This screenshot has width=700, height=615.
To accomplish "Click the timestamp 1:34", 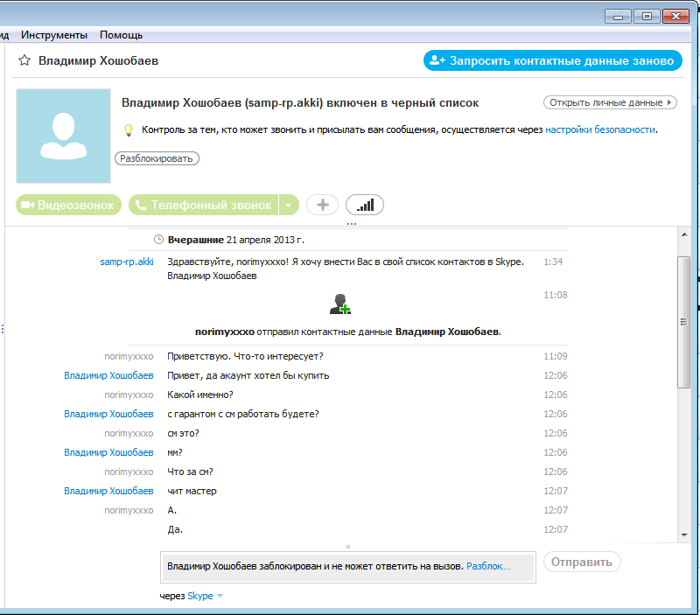I will pyautogui.click(x=553, y=262).
